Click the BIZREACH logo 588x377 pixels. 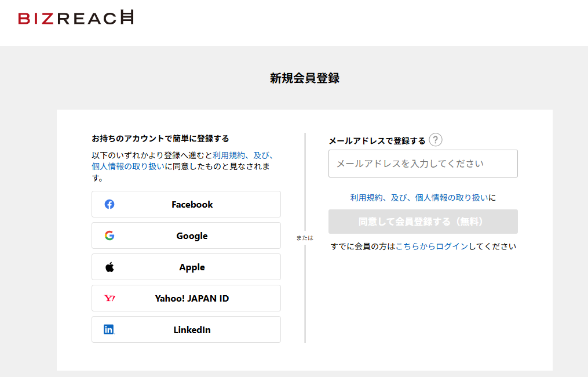(x=76, y=17)
